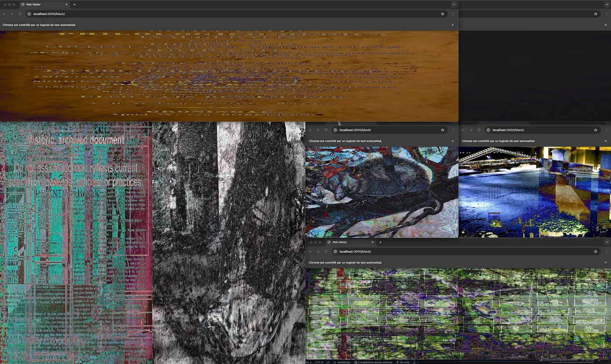Click the notification bell in the editor status bar

coord(414,362)
